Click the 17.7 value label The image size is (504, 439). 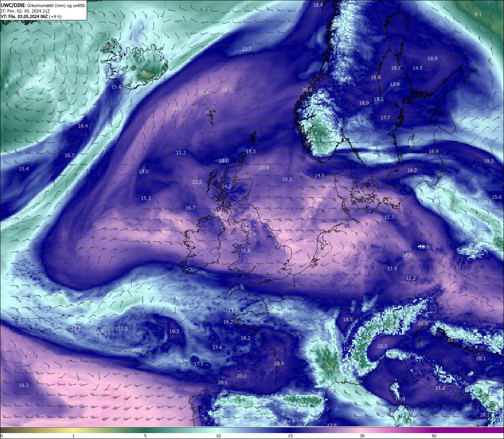[x=385, y=118]
